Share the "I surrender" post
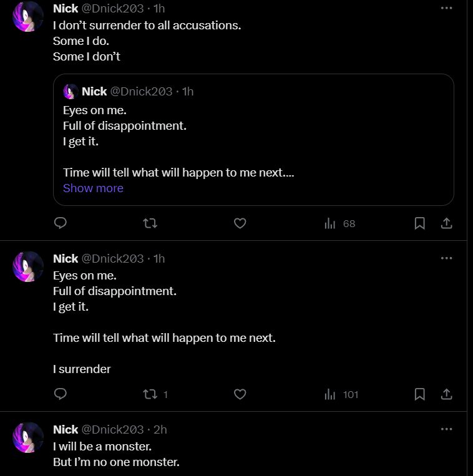The width and height of the screenshot is (473, 476). coord(447,394)
